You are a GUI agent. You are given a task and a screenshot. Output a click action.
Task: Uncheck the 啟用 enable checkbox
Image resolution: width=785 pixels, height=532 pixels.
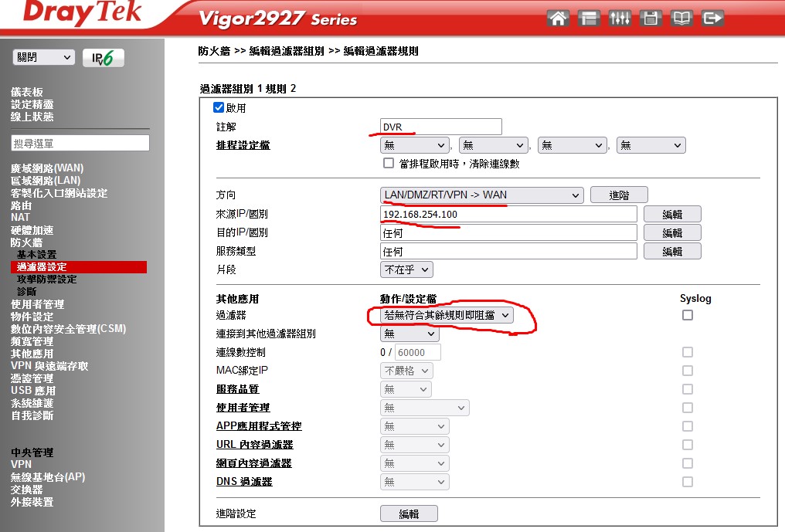(219, 107)
